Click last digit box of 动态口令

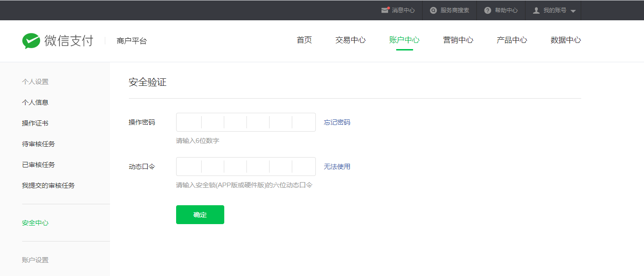click(304, 167)
